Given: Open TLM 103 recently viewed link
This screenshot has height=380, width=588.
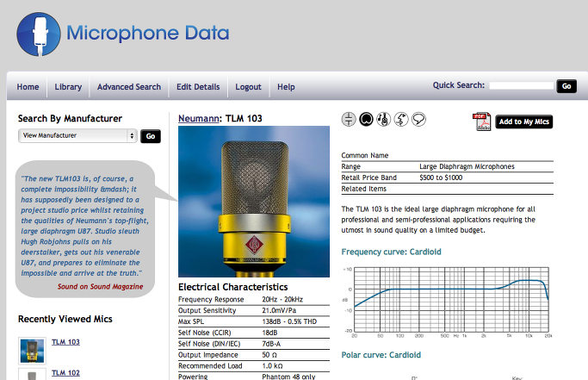Looking at the screenshot, I should click(x=65, y=342).
